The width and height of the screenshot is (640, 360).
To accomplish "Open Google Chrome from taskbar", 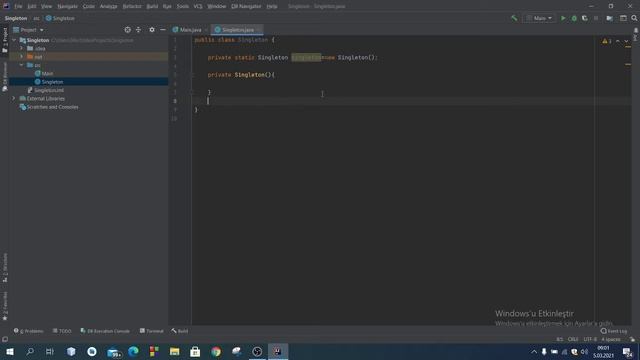I will (216, 351).
